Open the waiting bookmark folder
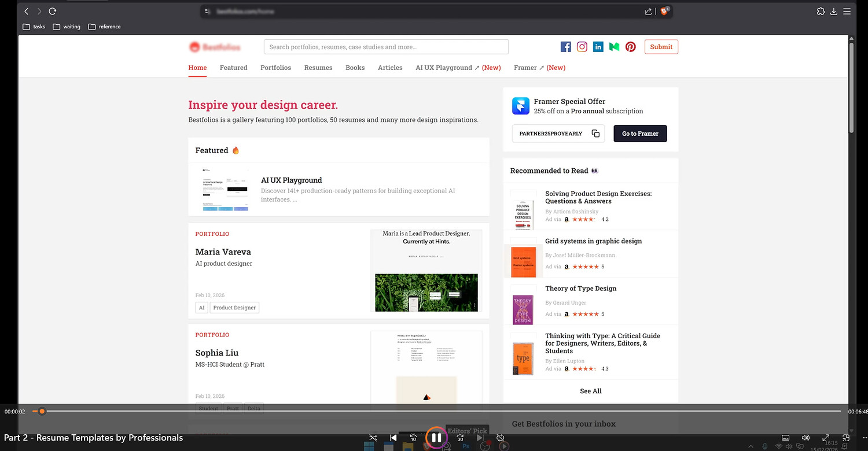Viewport: 868px width, 451px height. (67, 27)
